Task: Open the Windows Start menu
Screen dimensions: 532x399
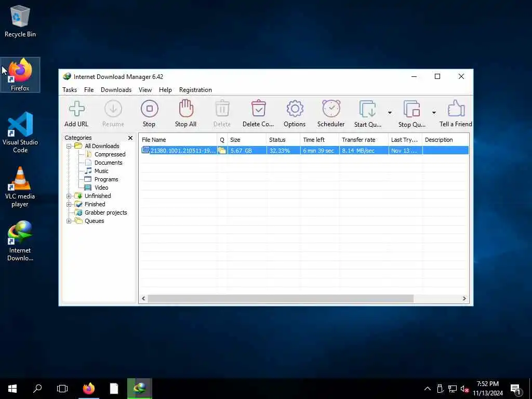Action: 12,389
